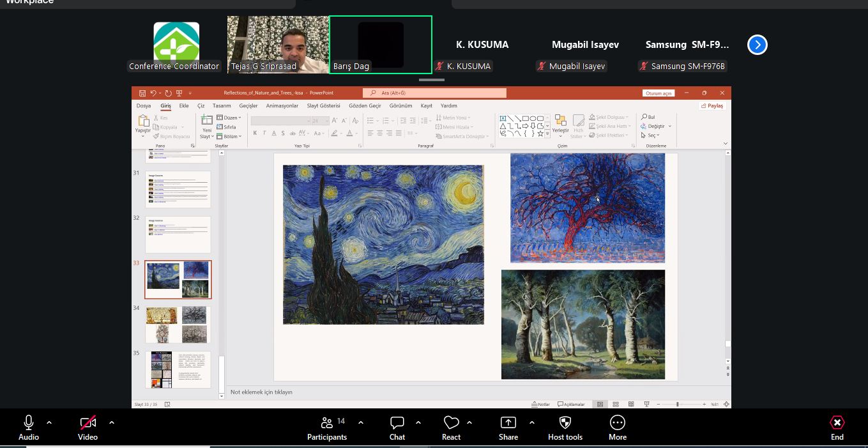Click Zoom Share screen icon

508,422
